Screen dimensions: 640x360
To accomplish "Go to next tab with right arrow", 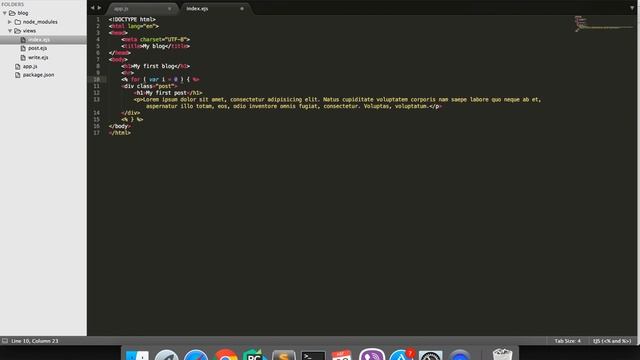I will pyautogui.click(x=99, y=8).
